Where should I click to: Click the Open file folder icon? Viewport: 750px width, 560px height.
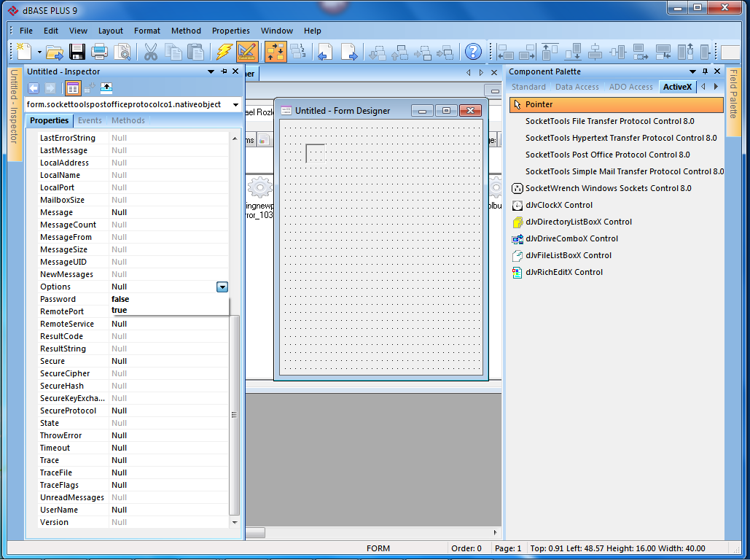click(x=55, y=52)
